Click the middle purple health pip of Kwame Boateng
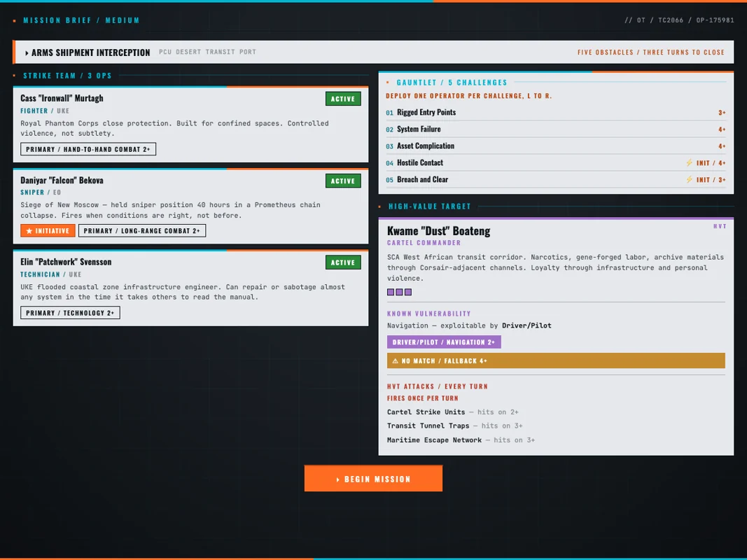This screenshot has height=560, width=747. [399, 292]
